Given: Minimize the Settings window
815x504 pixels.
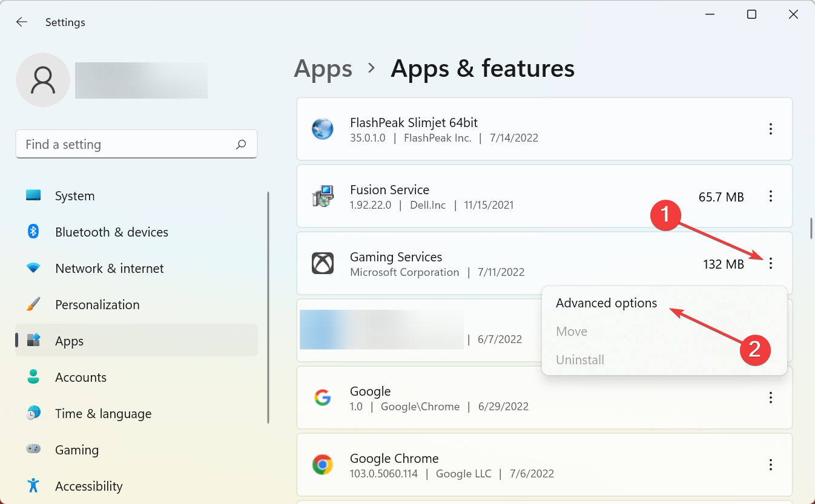Looking at the screenshot, I should coord(710,15).
